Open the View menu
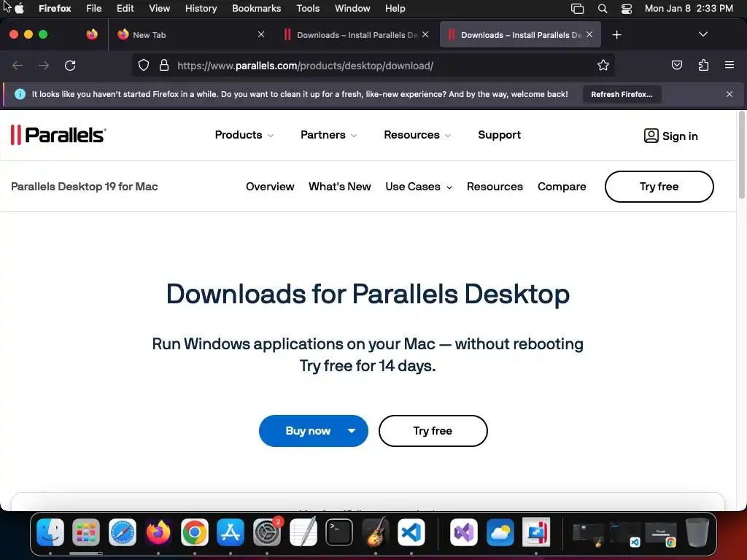This screenshot has width=747, height=560. click(159, 9)
